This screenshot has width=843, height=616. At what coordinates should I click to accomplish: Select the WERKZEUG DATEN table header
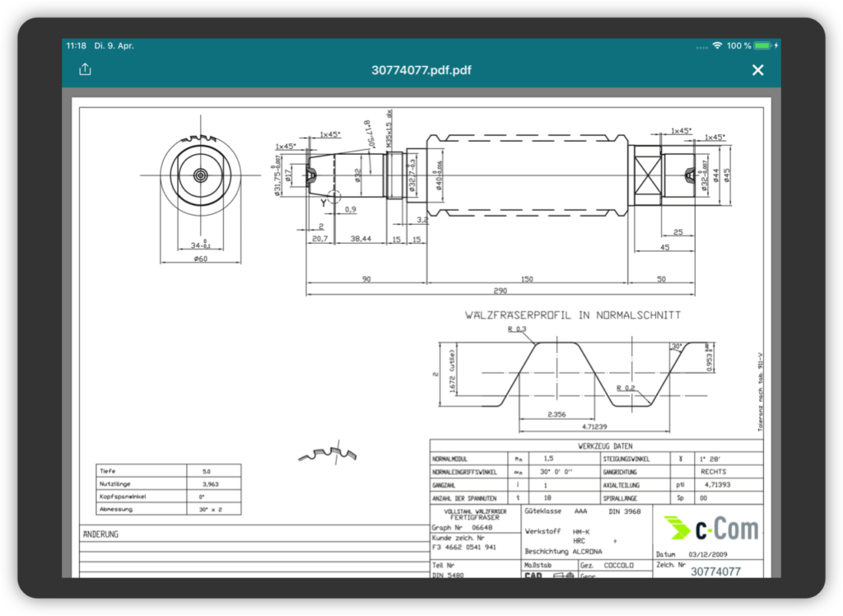click(x=604, y=446)
